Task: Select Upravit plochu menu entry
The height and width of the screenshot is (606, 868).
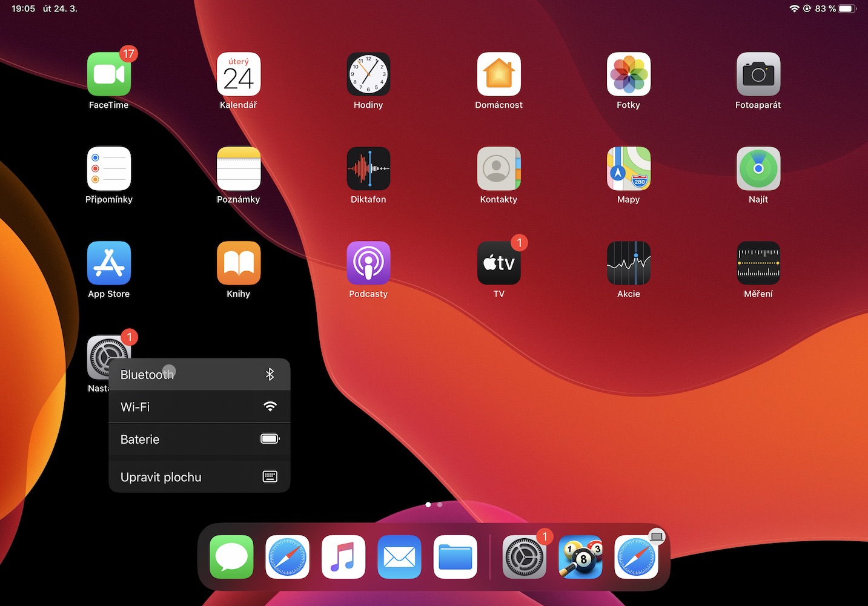Action: (x=199, y=477)
